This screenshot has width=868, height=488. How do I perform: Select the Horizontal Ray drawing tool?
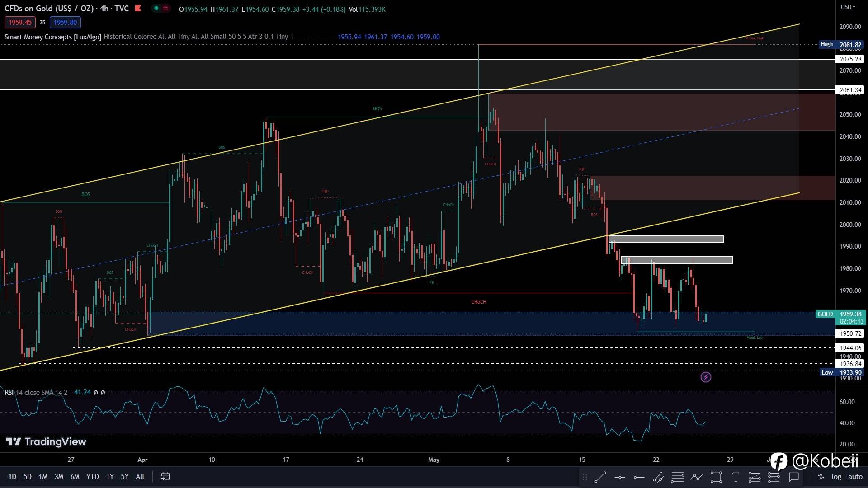coord(639,477)
